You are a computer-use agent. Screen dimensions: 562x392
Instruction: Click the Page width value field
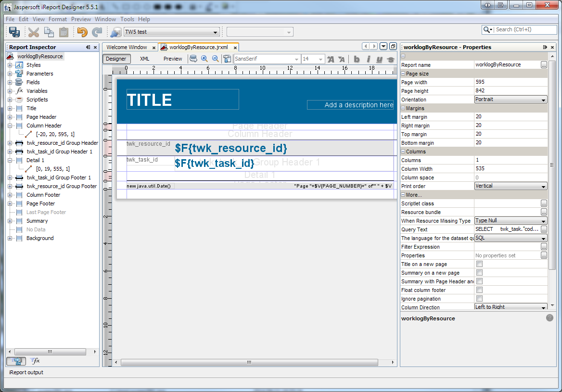pyautogui.click(x=510, y=82)
